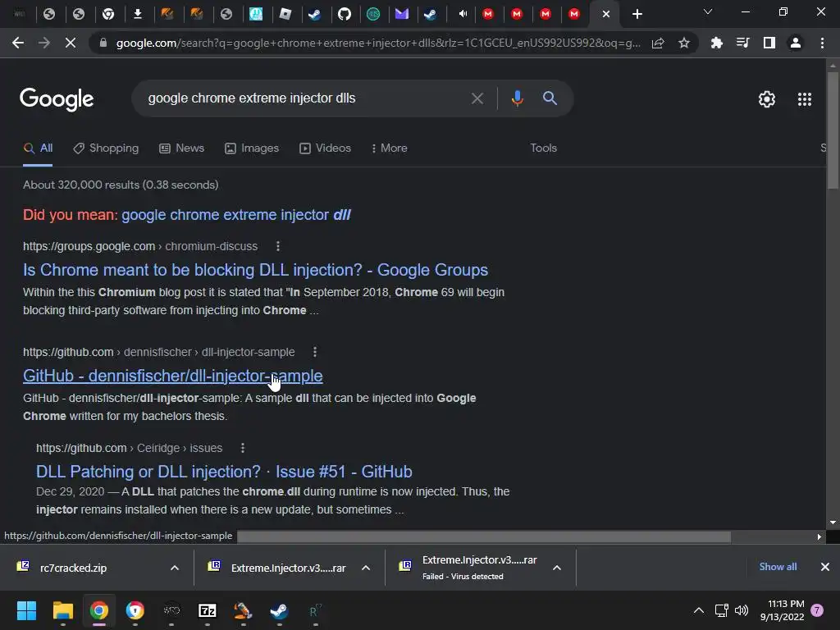The width and height of the screenshot is (840, 630).
Task: Select the Images results tab
Action: point(252,148)
